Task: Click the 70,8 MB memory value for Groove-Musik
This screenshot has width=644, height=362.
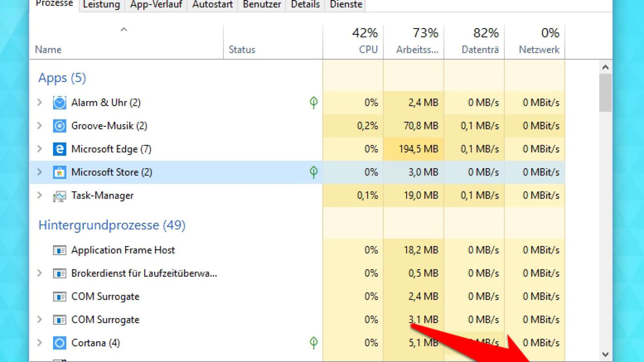Action: tap(421, 126)
